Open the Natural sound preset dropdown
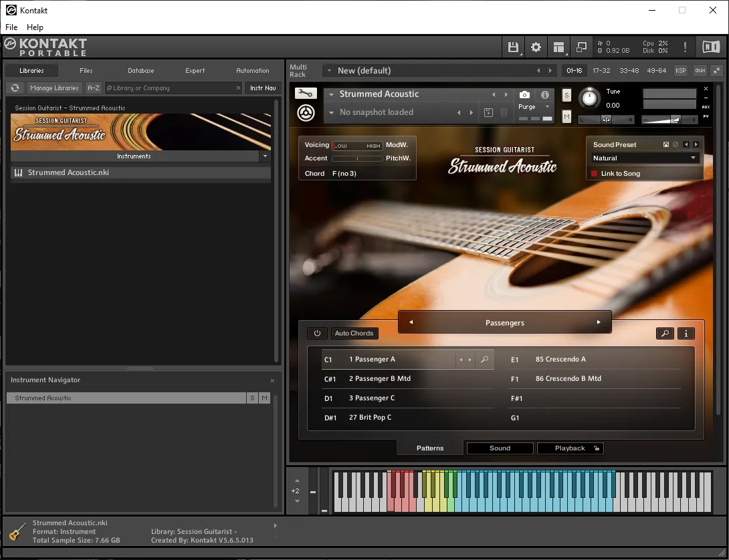The width and height of the screenshot is (729, 560). tap(643, 158)
